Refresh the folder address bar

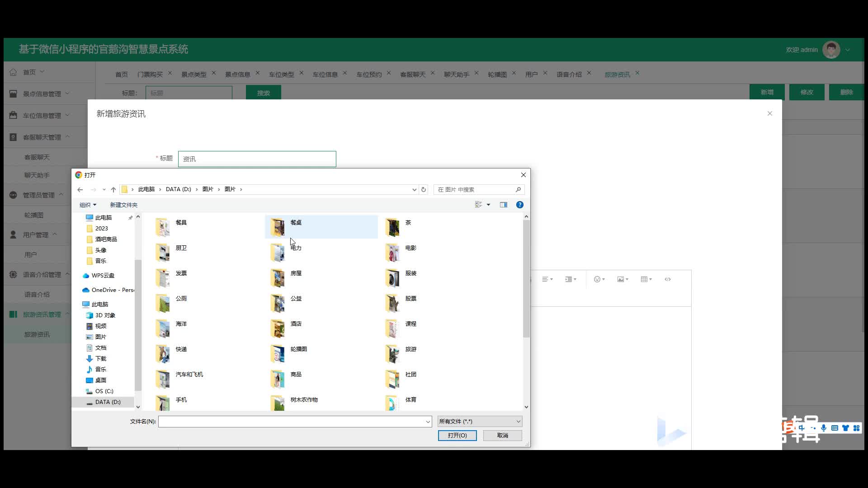click(424, 189)
